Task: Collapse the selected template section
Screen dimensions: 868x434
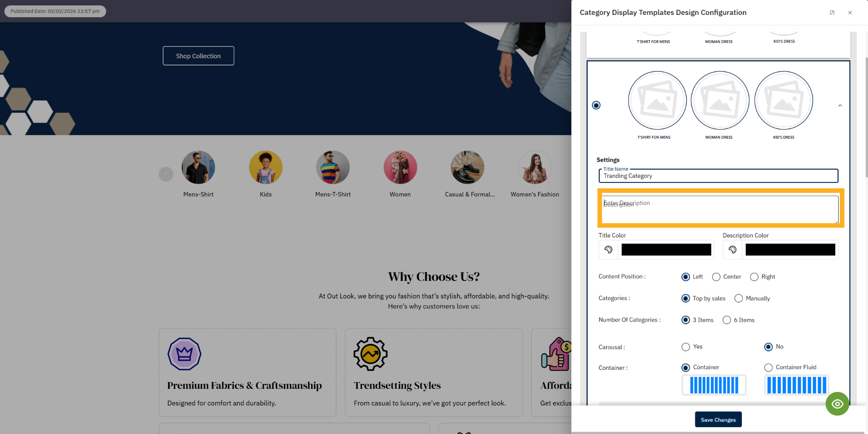Action: (x=840, y=105)
